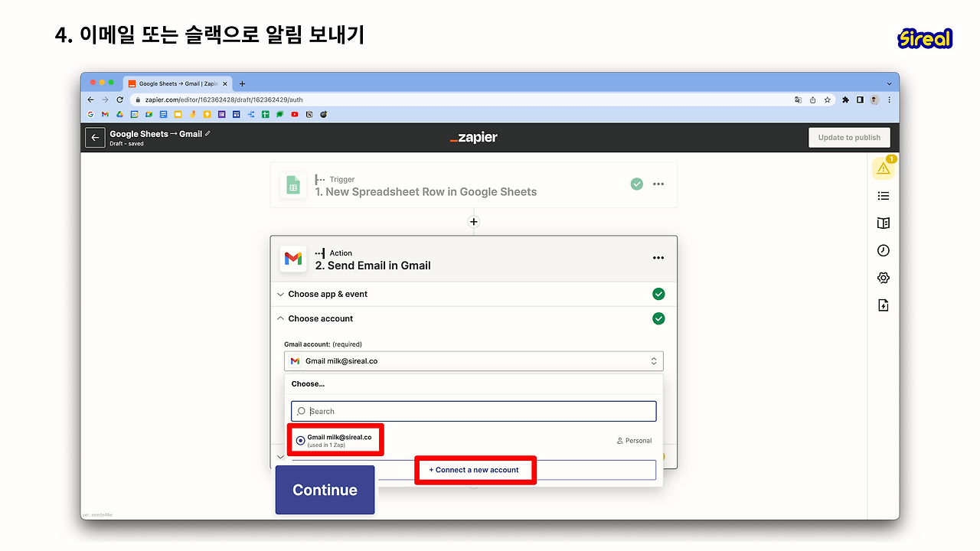
Task: Click Update to publish button
Action: pos(849,138)
